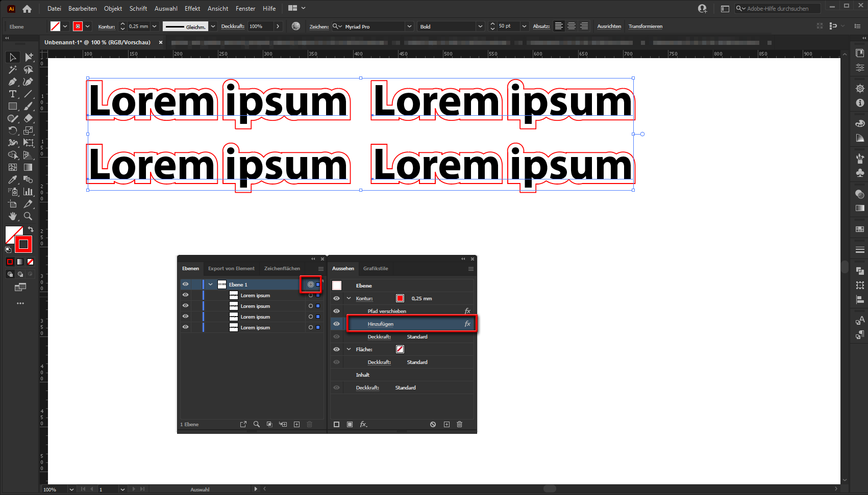Click the Transformieren button
The image size is (868, 495).
pos(646,26)
